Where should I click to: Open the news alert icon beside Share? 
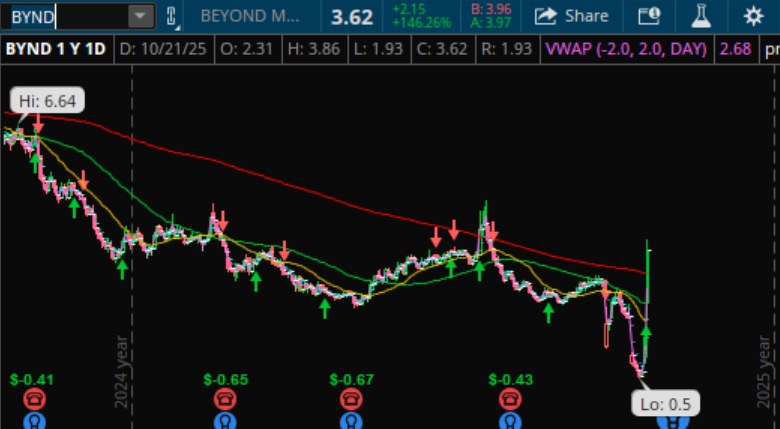[x=649, y=16]
